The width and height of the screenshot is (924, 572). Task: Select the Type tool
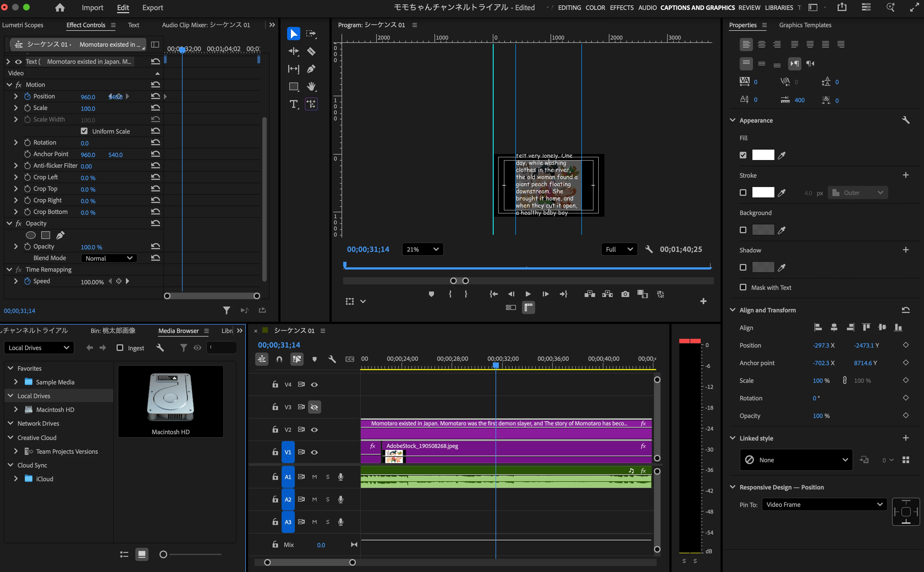pos(293,104)
